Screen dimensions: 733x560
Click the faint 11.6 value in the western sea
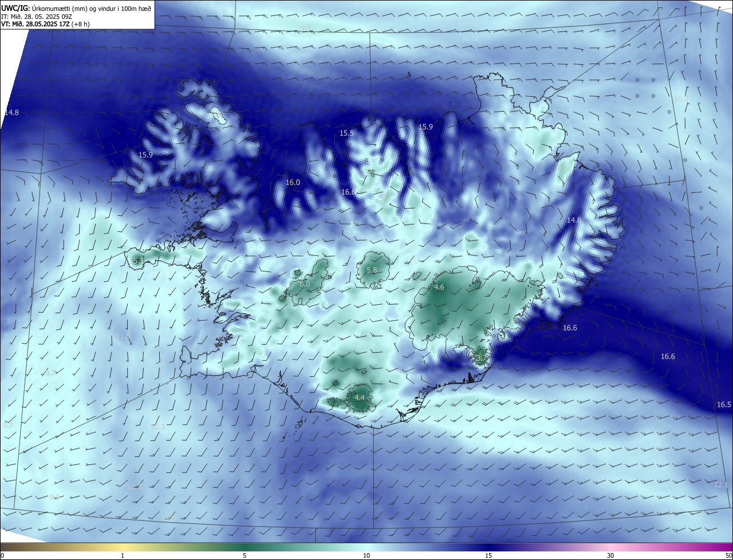coord(124,336)
